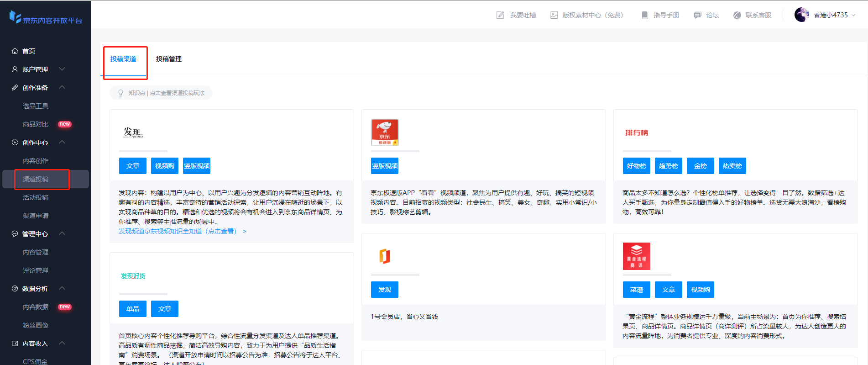Open the 发现频道京东视频知识全知道 link

[183, 231]
